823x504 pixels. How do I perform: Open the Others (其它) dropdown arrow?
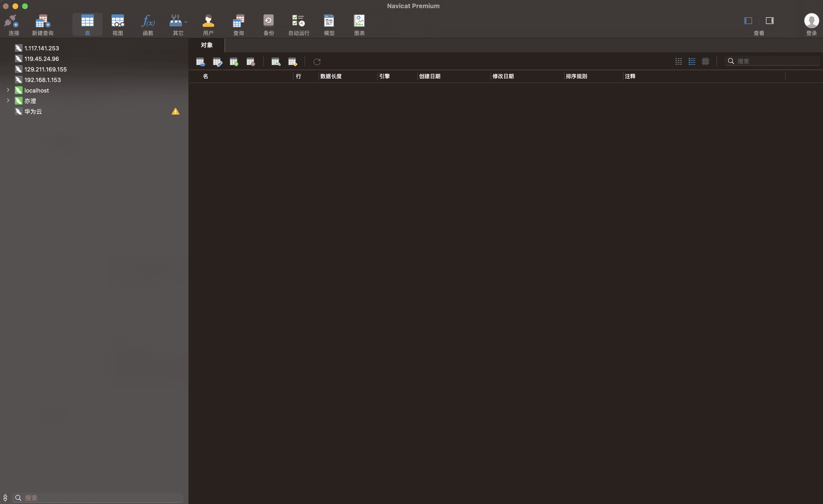tap(186, 22)
